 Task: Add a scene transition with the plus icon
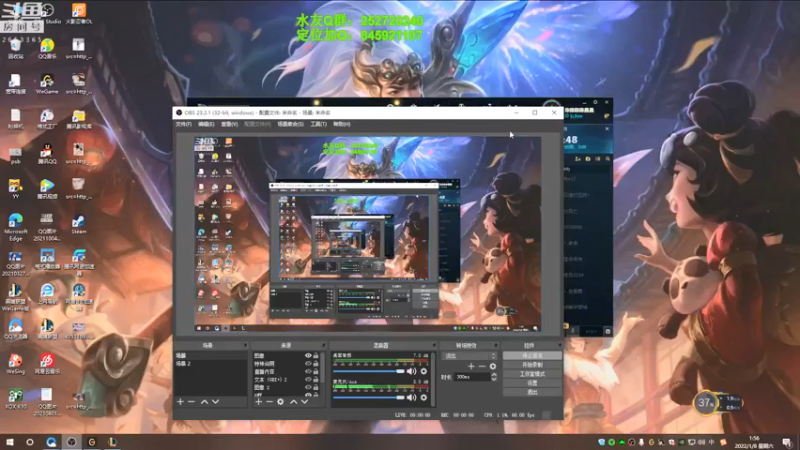click(471, 366)
